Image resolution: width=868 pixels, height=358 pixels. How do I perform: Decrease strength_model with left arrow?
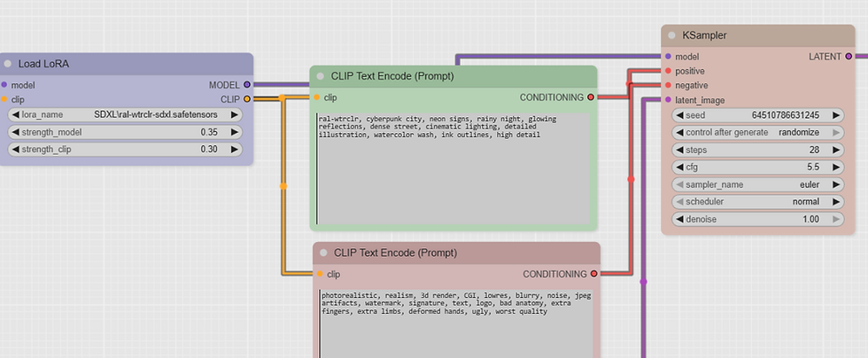(x=16, y=132)
